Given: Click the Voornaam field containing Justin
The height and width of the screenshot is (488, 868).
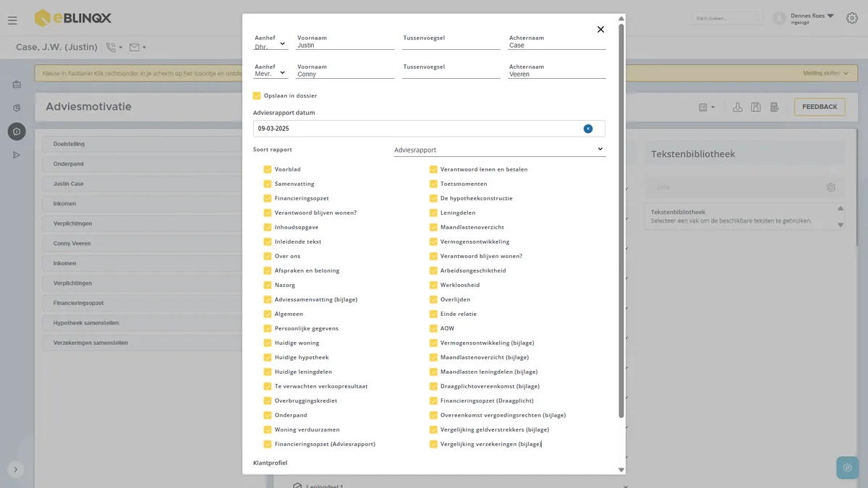Looking at the screenshot, I should pyautogui.click(x=345, y=45).
